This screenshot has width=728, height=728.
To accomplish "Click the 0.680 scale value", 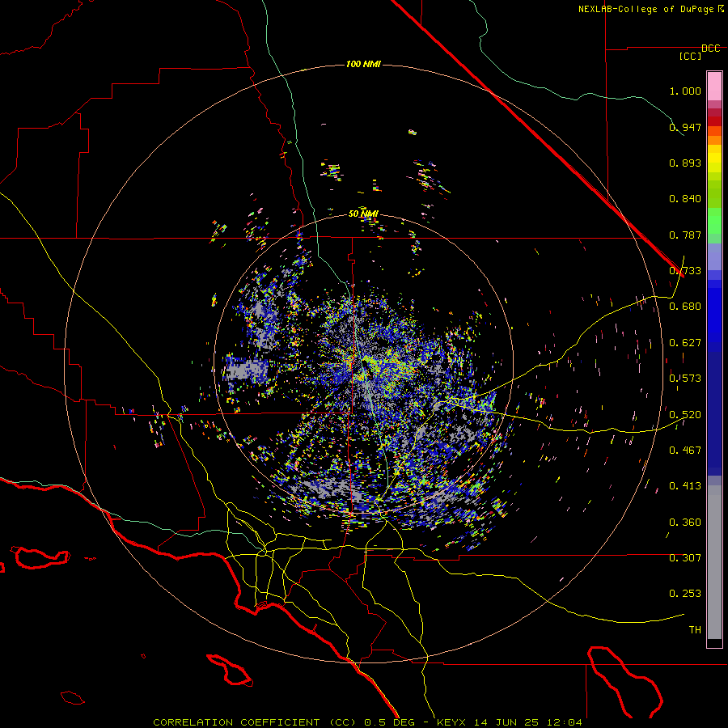I will (685, 307).
